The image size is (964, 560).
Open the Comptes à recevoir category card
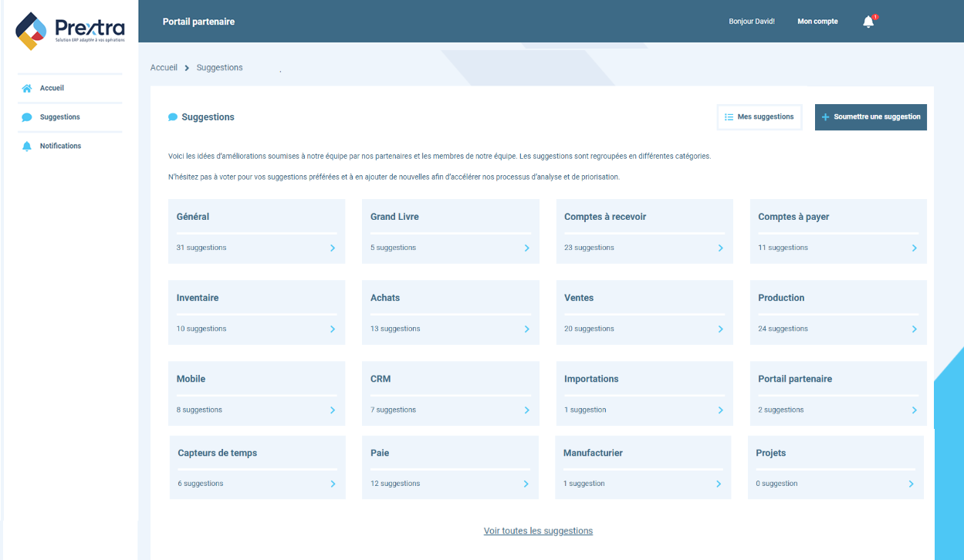click(644, 231)
